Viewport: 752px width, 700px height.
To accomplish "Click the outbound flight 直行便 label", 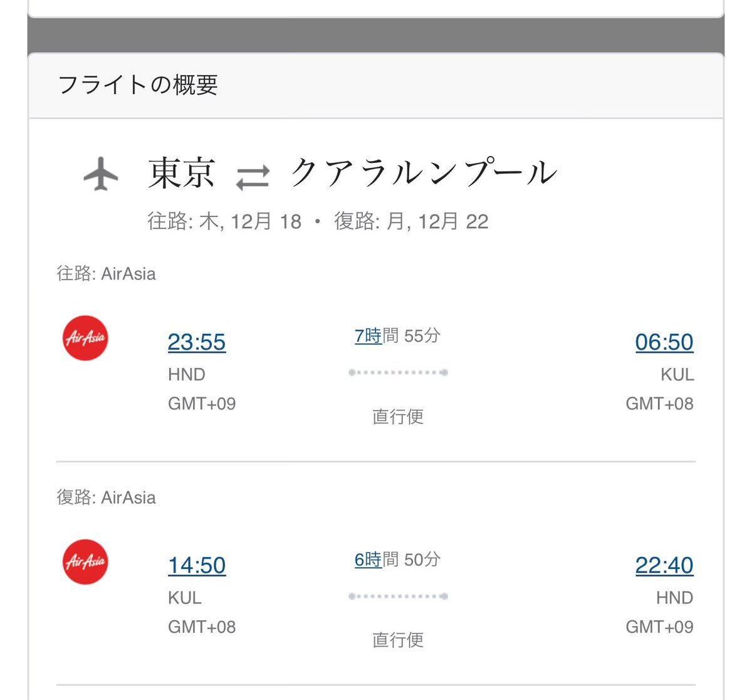I will click(398, 417).
